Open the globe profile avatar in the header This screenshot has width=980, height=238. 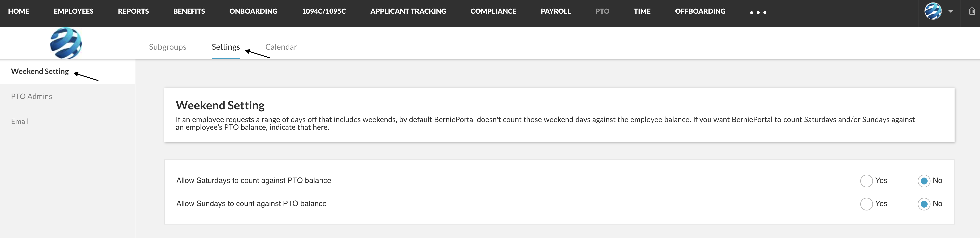(x=933, y=11)
